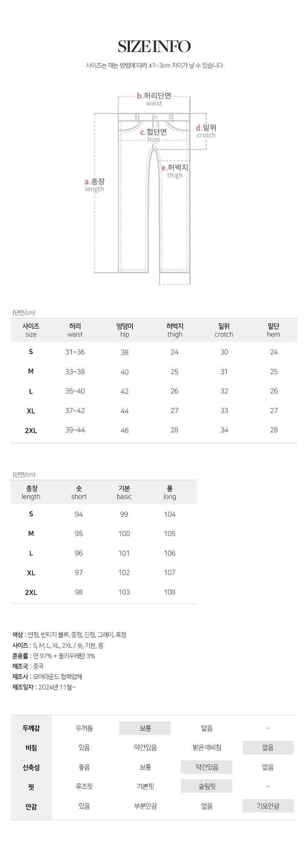Click the highlighted 없음 see-through option

pyautogui.click(x=268, y=747)
